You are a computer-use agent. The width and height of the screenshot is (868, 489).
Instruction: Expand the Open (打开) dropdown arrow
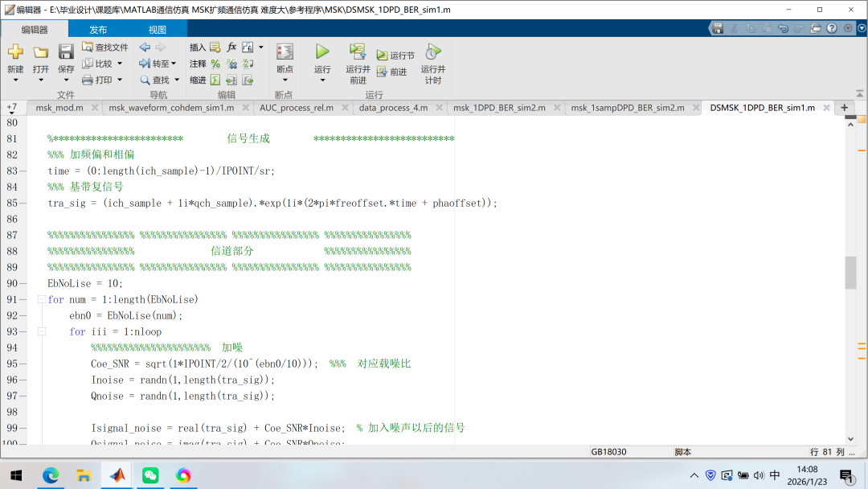(x=40, y=80)
